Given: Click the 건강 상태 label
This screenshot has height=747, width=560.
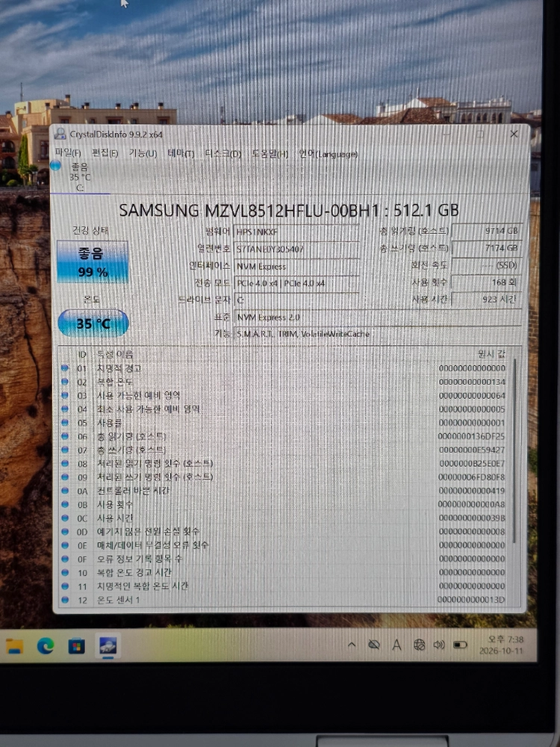Looking at the screenshot, I should 90,231.
